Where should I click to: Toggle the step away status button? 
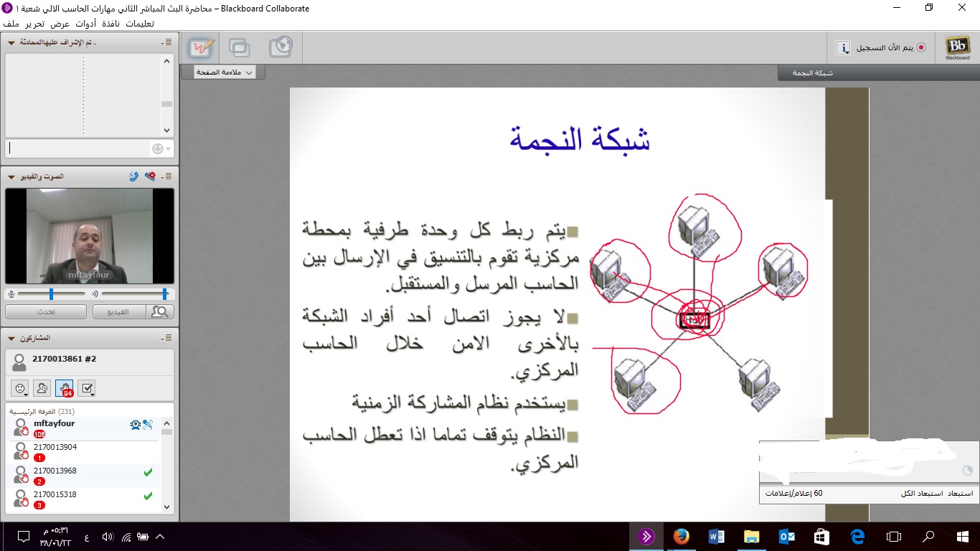click(42, 389)
